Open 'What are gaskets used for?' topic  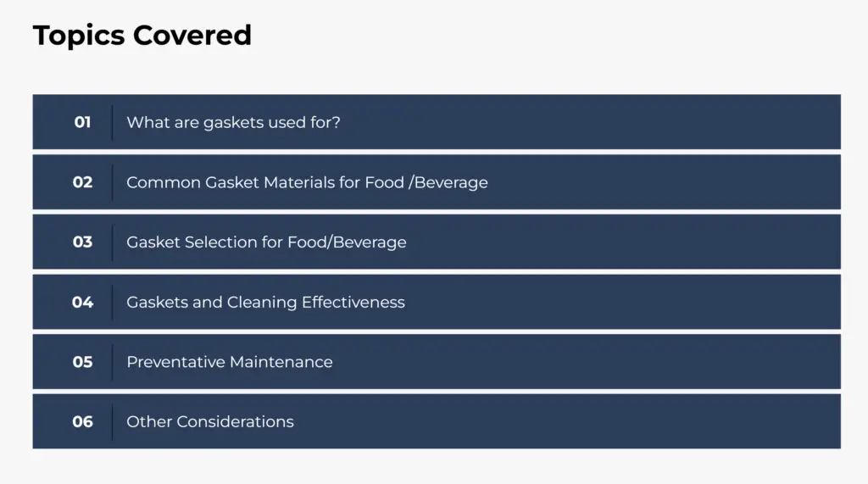(233, 122)
